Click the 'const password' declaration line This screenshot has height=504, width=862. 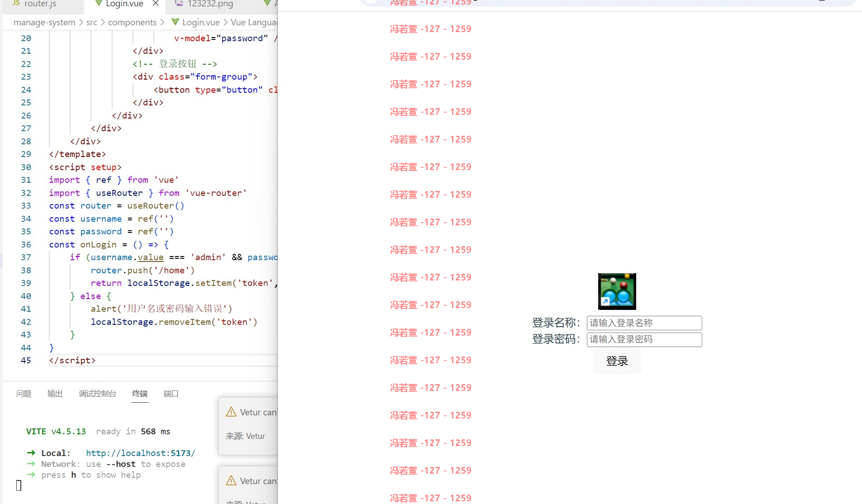[x=111, y=231]
